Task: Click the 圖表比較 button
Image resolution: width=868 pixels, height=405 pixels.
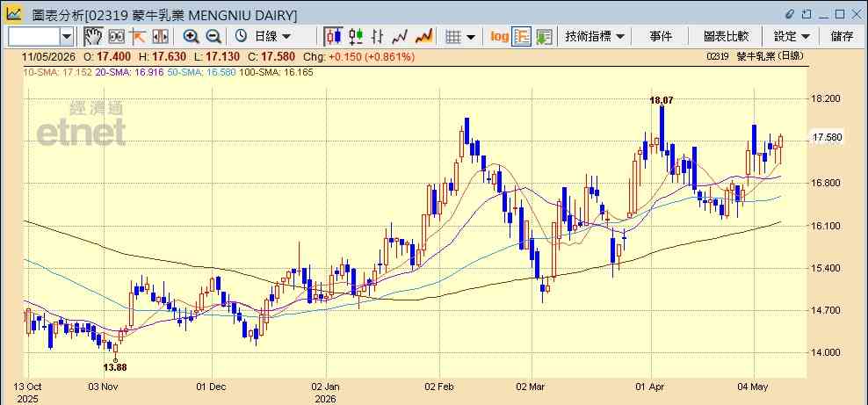Action: (727, 37)
